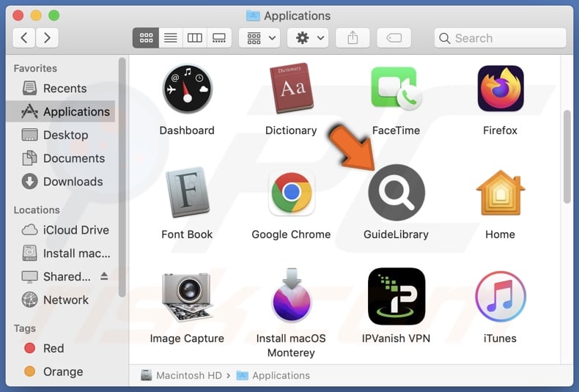Select the GuideLibrary app icon
The height and width of the screenshot is (392, 579).
click(x=397, y=192)
